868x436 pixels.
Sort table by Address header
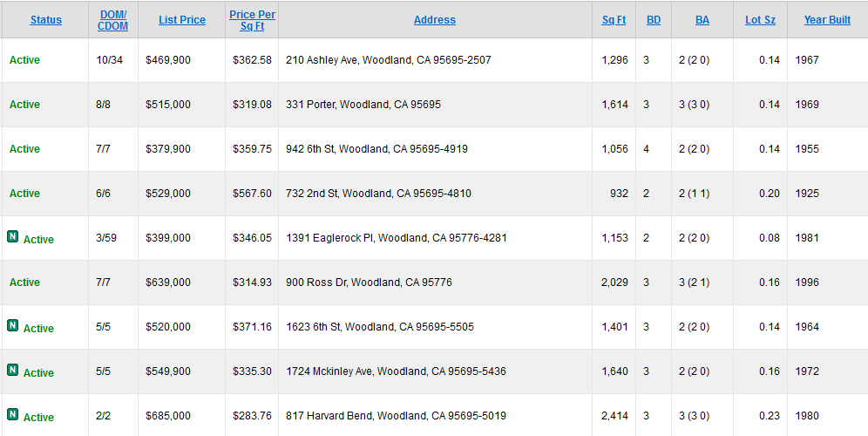coord(435,20)
